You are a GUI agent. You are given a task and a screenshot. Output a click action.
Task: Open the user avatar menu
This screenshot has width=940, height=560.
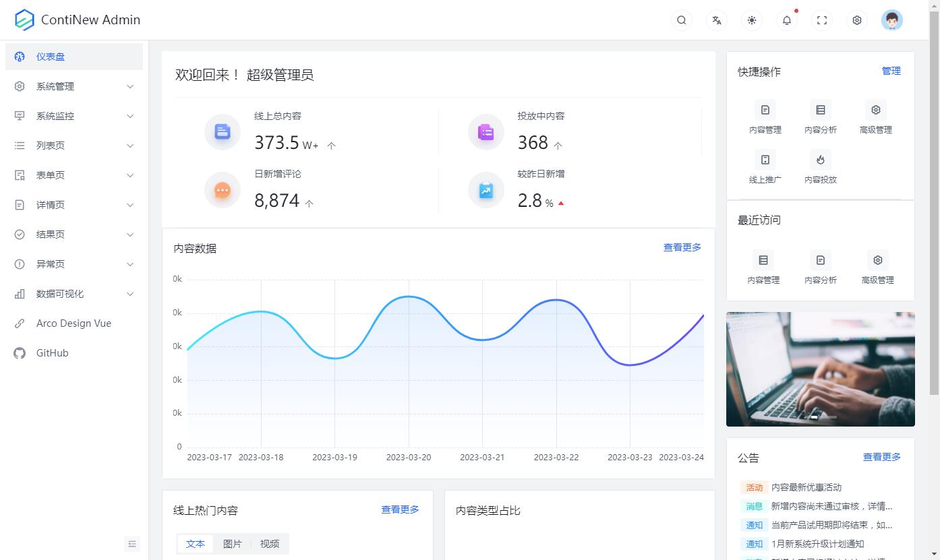(892, 20)
